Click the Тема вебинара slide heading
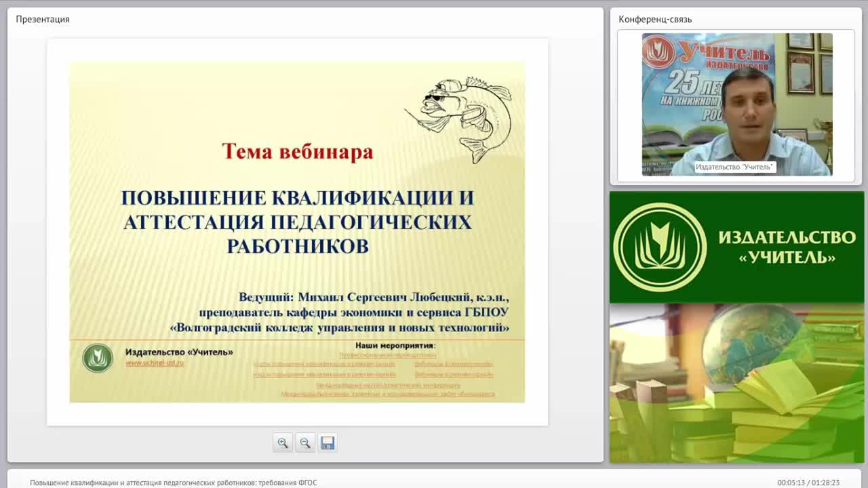The height and width of the screenshot is (488, 868). [298, 150]
